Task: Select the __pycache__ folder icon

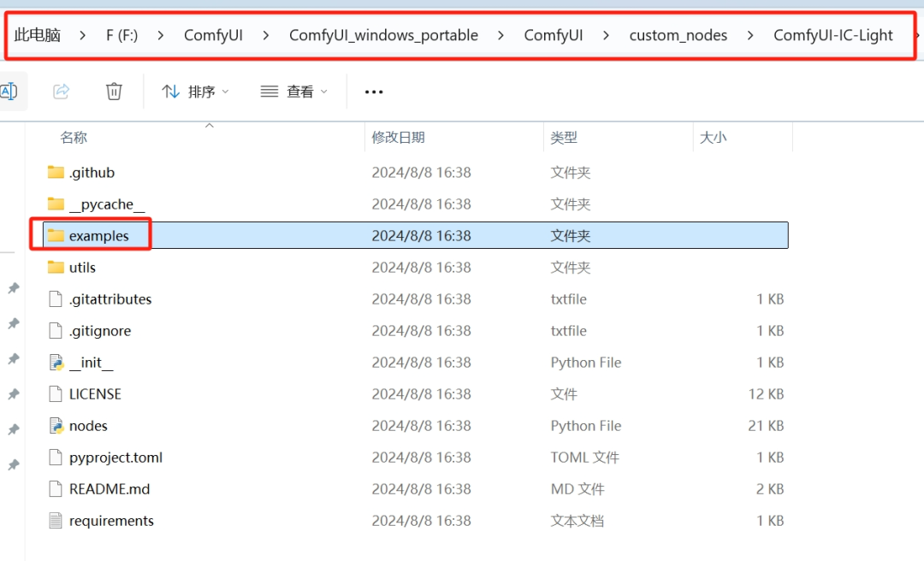Action: click(56, 204)
